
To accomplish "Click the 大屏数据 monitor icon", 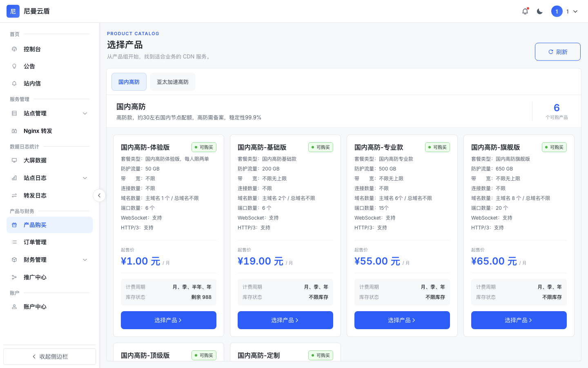I will point(14,160).
